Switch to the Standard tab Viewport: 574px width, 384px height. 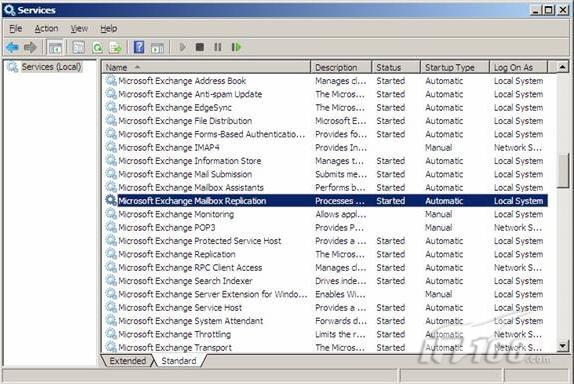pos(179,361)
